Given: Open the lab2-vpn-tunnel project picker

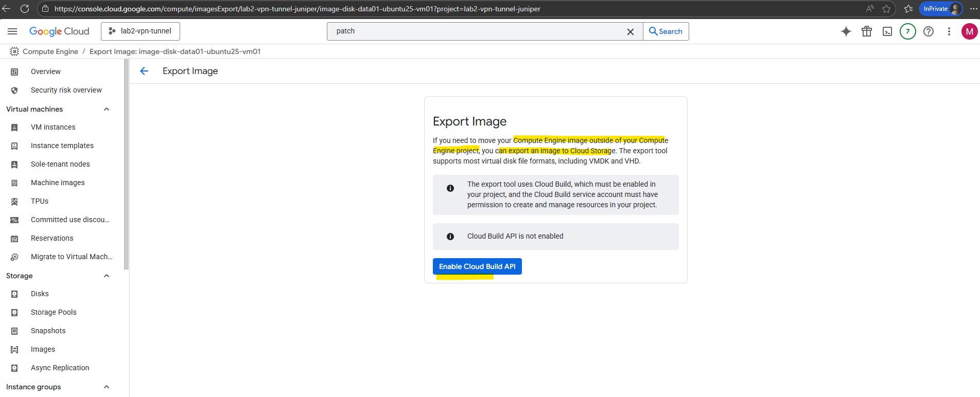Looking at the screenshot, I should click(141, 31).
